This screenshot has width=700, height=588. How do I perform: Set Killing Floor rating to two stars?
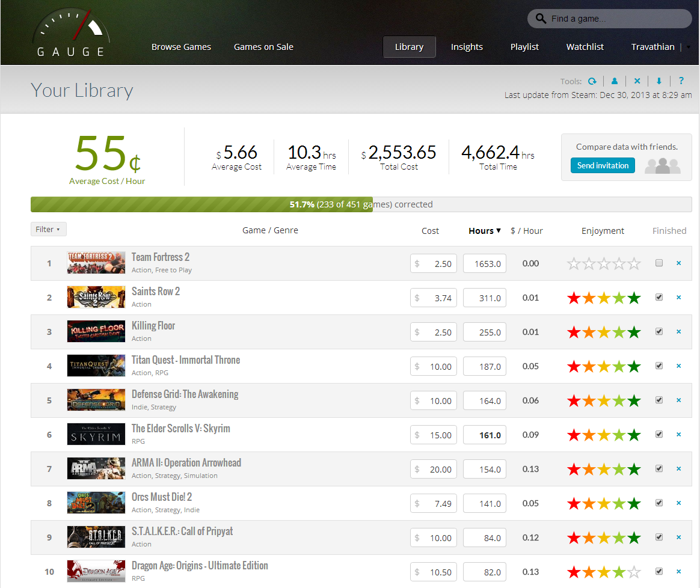click(589, 332)
